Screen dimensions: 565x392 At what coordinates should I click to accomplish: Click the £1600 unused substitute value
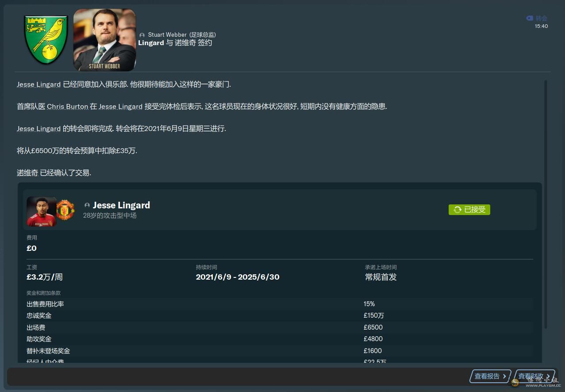coord(373,351)
